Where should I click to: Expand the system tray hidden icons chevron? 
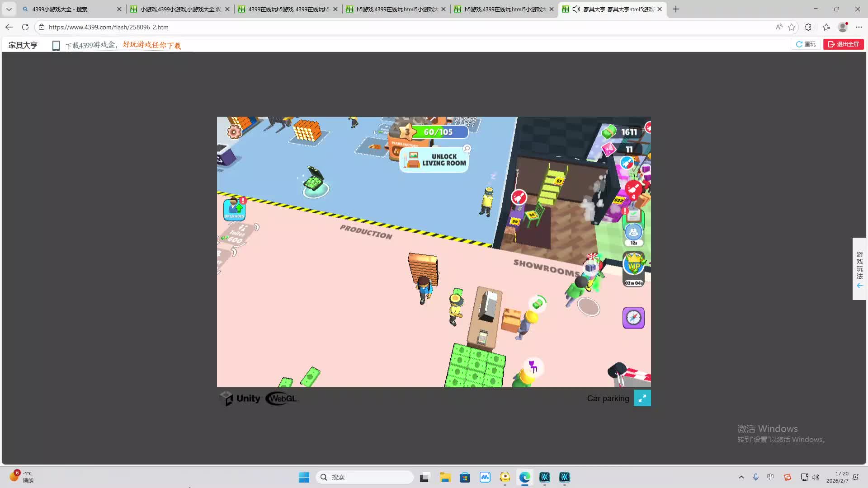pyautogui.click(x=741, y=477)
